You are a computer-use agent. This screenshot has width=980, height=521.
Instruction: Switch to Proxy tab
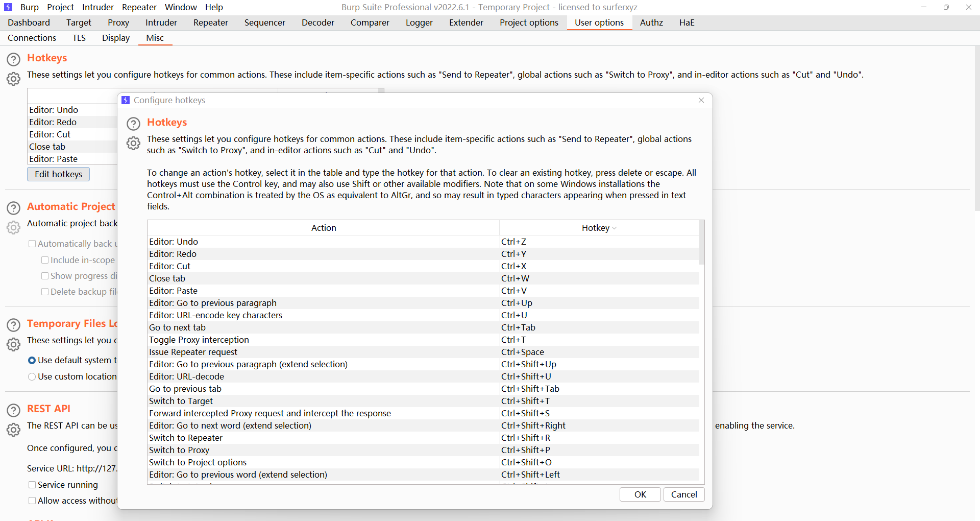click(x=118, y=22)
